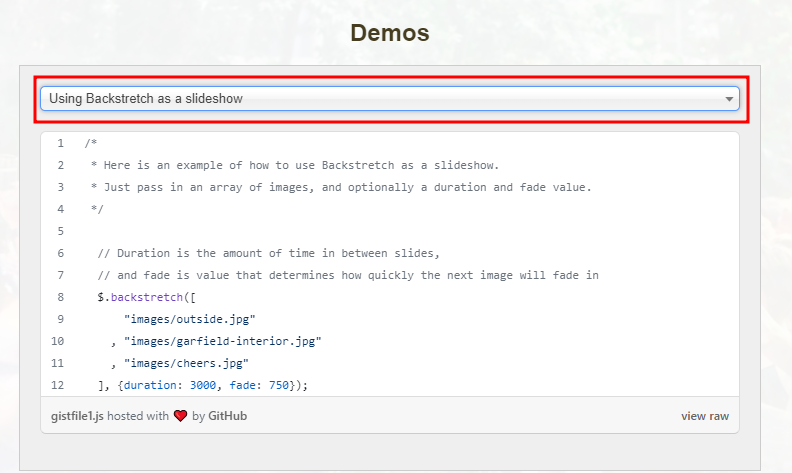Viewport: 792px width, 473px height.
Task: Click the red heart icon in gist footer
Action: pos(180,416)
